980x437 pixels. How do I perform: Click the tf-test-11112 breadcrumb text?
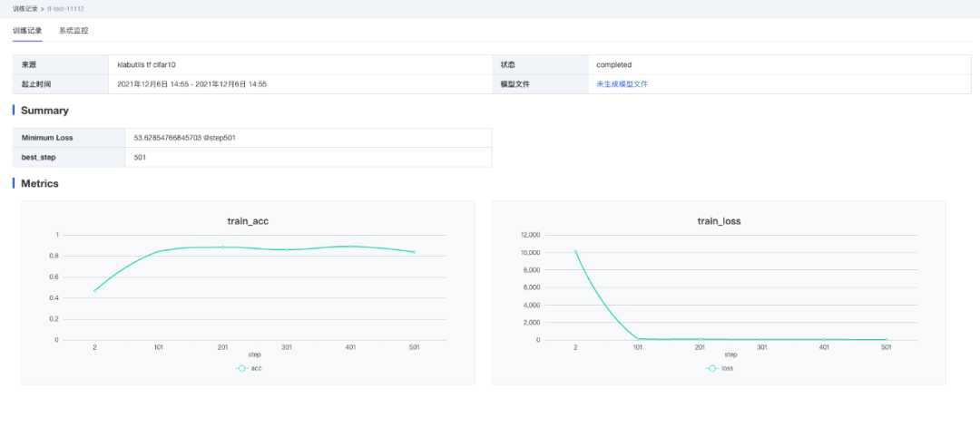click(x=65, y=8)
